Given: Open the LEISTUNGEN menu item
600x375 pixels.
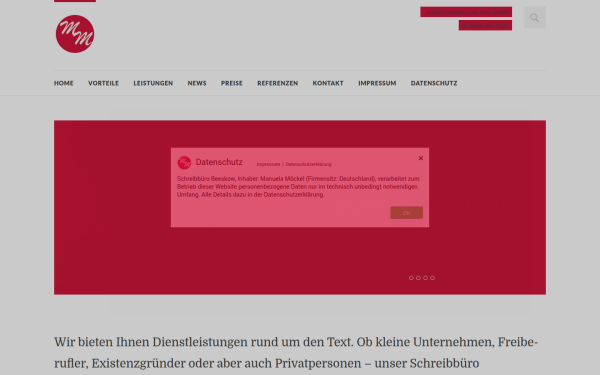Looking at the screenshot, I should [153, 83].
